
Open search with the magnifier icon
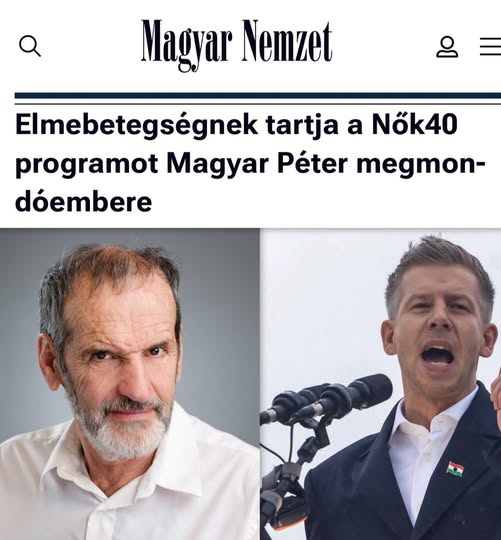click(x=30, y=46)
